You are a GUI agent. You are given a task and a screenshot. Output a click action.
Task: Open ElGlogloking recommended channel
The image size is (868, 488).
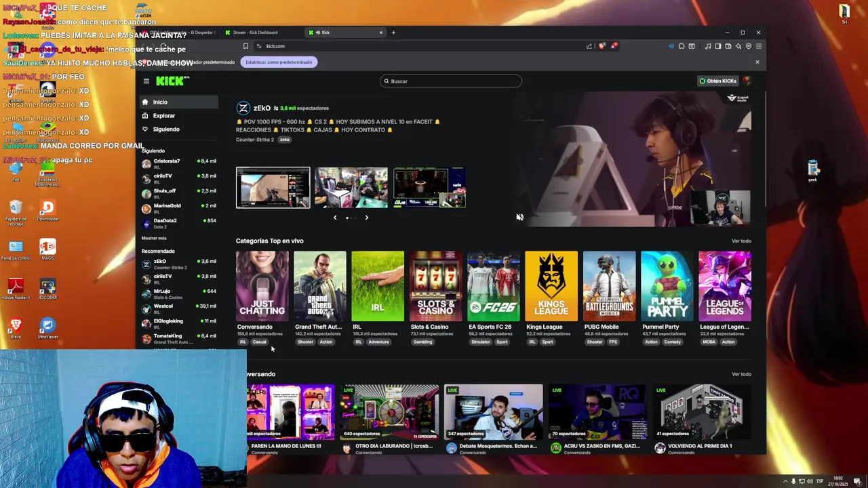pyautogui.click(x=178, y=323)
